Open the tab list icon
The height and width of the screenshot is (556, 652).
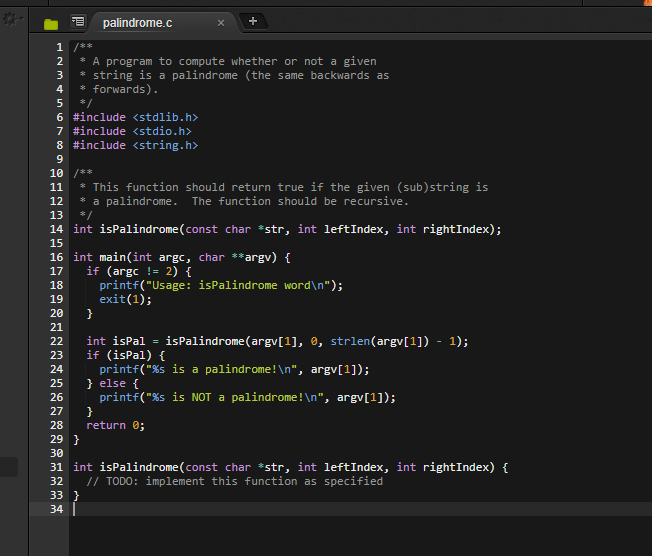78,22
